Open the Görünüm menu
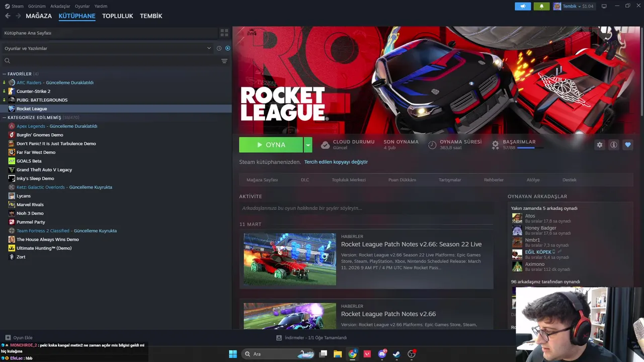The image size is (644, 362). (37, 6)
